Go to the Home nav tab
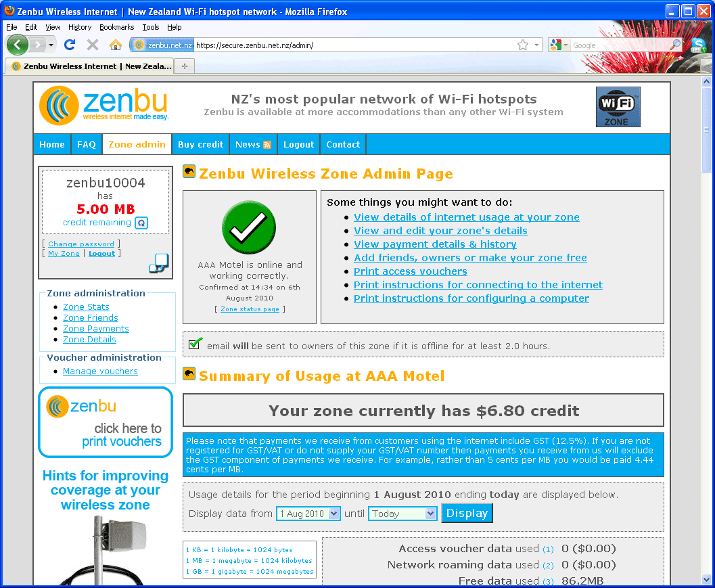 point(52,144)
